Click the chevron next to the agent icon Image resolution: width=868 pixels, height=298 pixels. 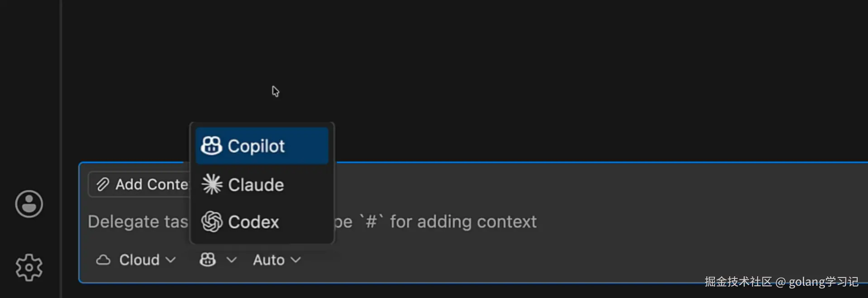231,260
